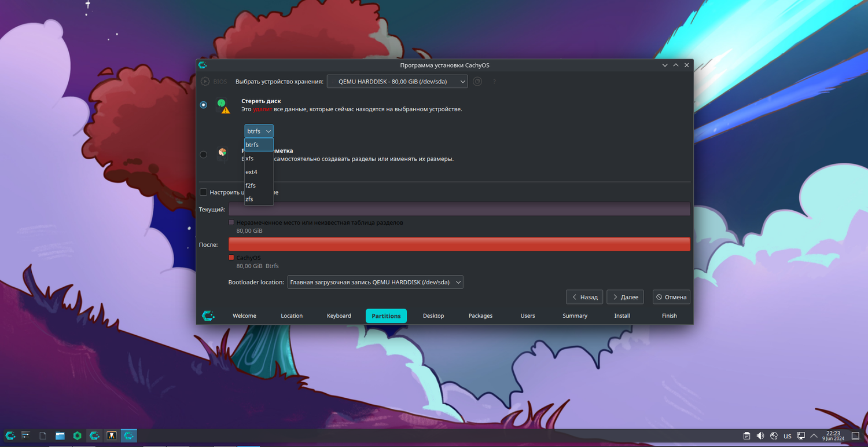Expand the hidden system tray icons arrow

(815, 435)
